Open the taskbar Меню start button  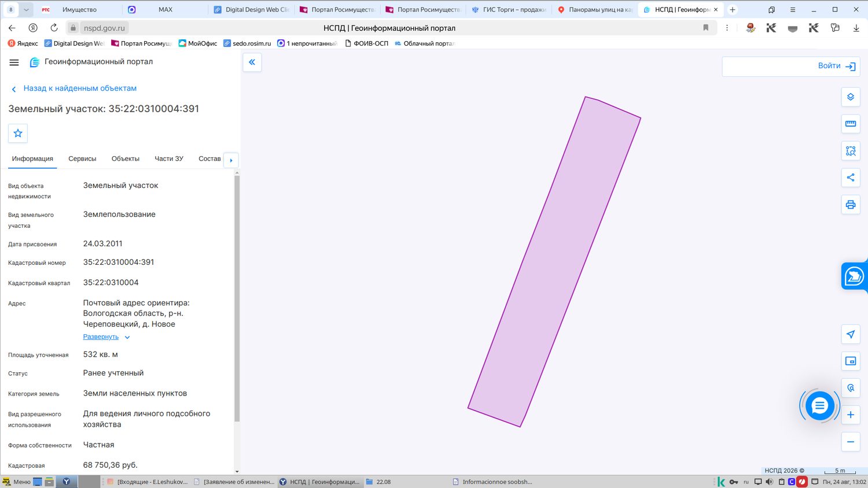(x=16, y=482)
